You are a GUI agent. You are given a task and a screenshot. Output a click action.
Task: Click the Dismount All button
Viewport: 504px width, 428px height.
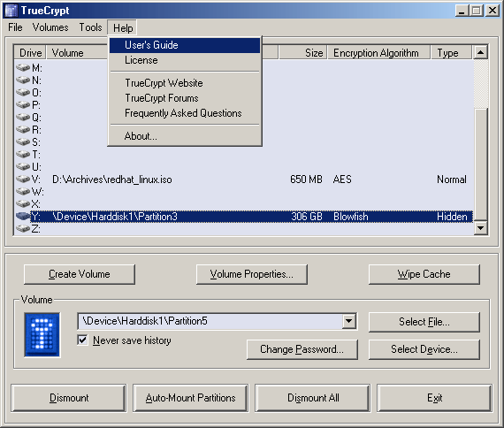313,398
